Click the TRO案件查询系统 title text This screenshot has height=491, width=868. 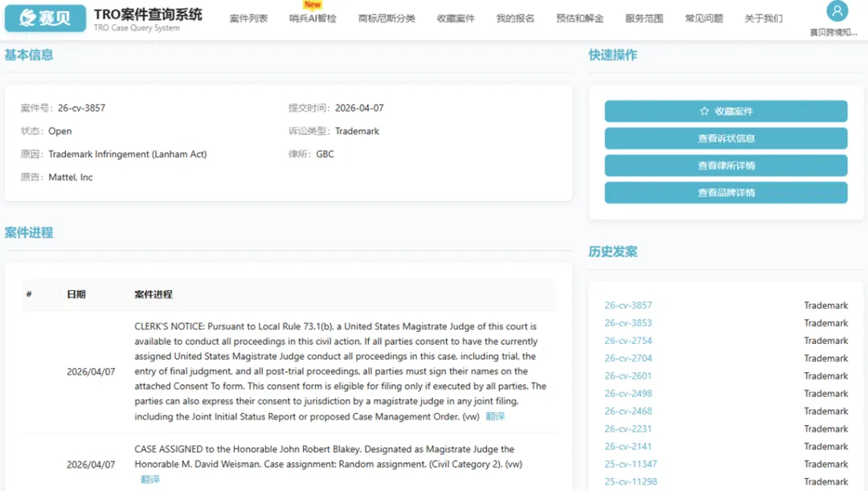[148, 14]
